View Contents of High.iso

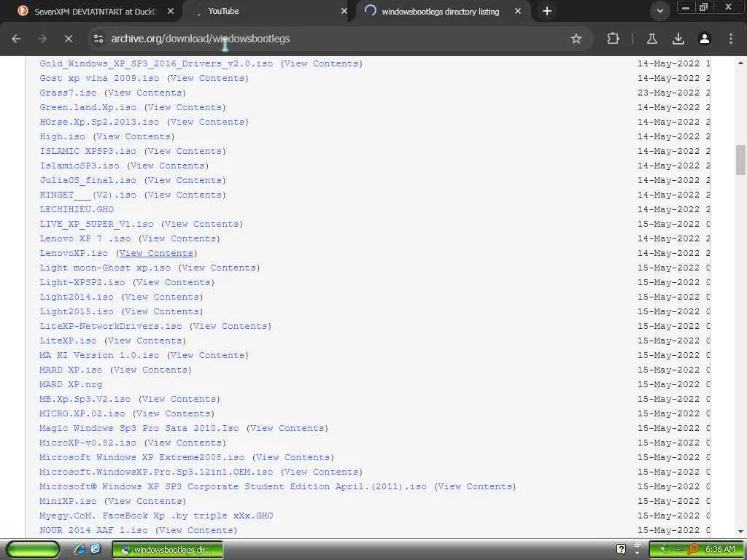point(134,136)
